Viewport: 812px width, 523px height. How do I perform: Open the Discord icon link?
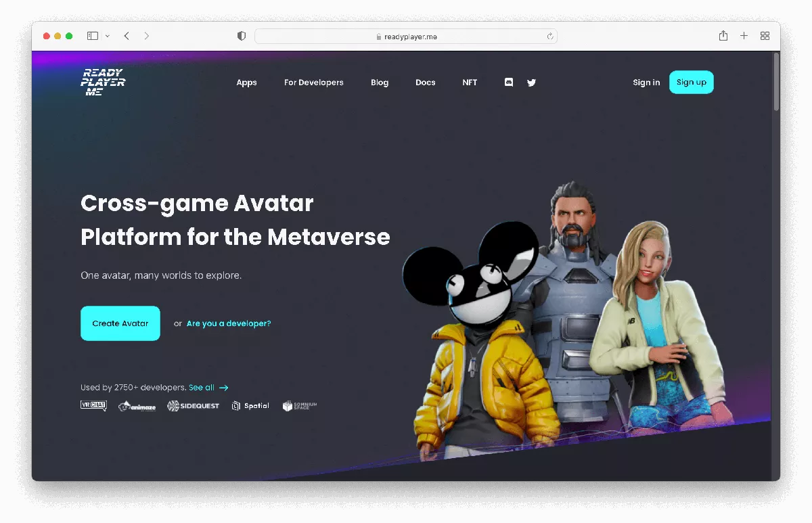(x=509, y=83)
